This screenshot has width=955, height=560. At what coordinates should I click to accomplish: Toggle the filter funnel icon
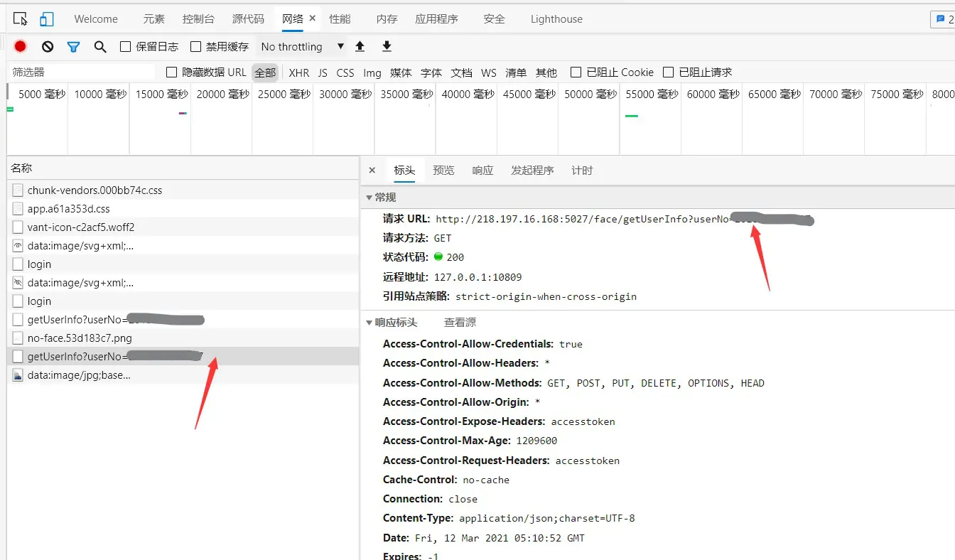coord(73,46)
